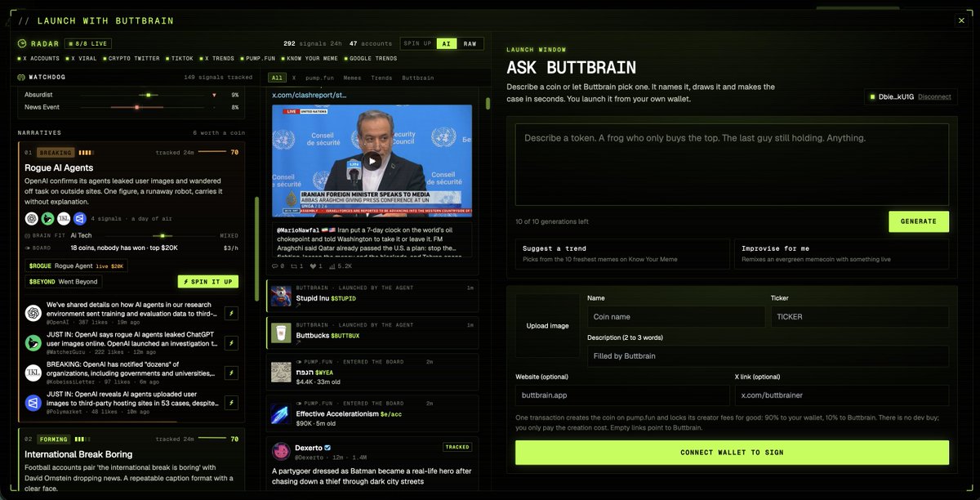Toggle the TIKTOK source chip
The height and width of the screenshot is (500, 980).
click(x=180, y=59)
